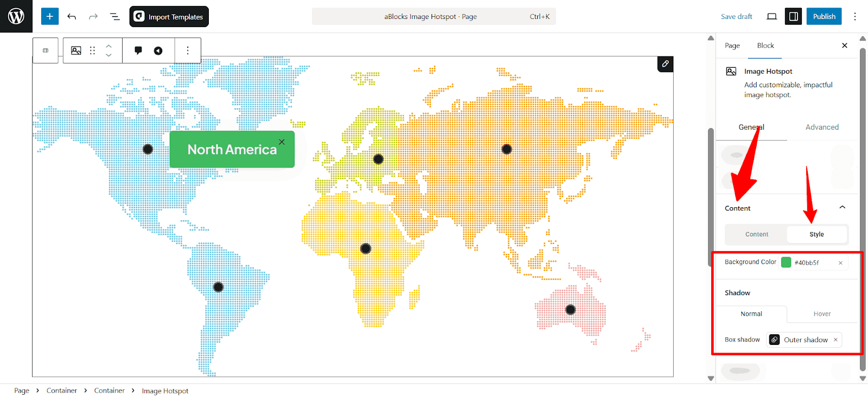868x397 pixels.
Task: Click the sidebar scrollbar down arrow
Action: coord(863,379)
